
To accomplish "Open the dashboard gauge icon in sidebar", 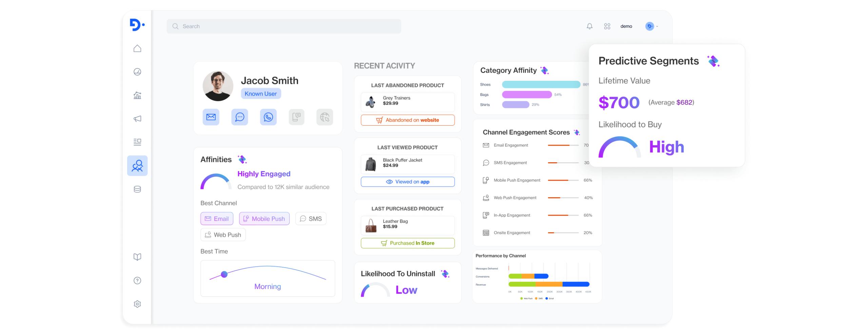I will 137,71.
